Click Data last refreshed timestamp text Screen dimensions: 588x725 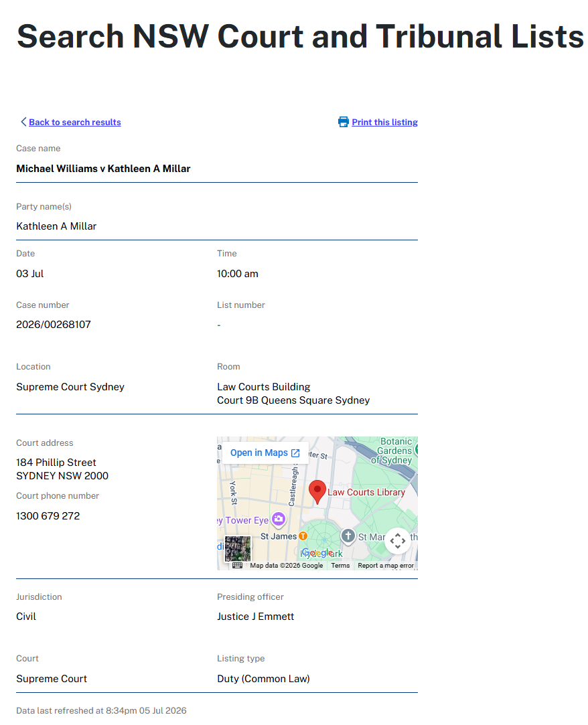pyautogui.click(x=101, y=711)
